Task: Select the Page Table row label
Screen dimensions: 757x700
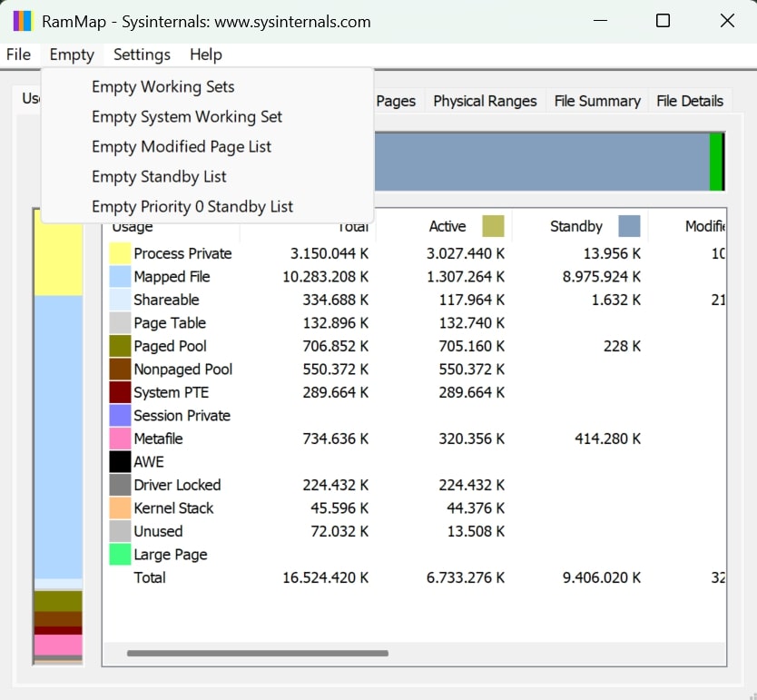Action: (170, 323)
